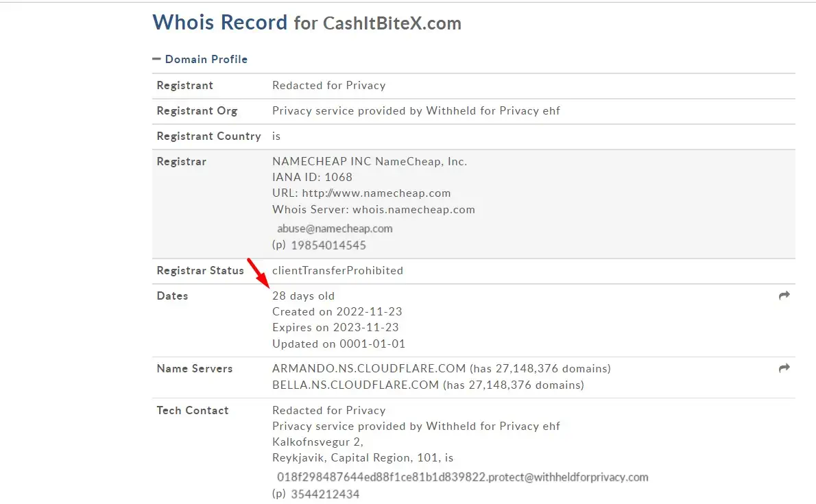The image size is (816, 504).
Task: Select the 'Created on 2022-11-23' line
Action: click(x=337, y=311)
